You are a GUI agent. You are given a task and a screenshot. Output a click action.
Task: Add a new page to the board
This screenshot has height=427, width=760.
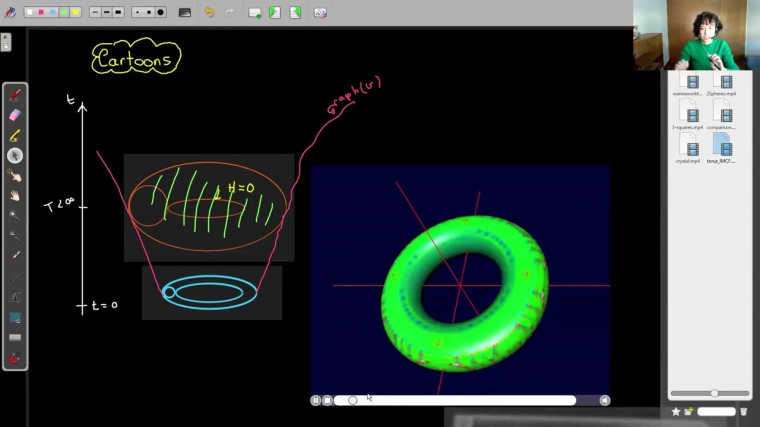(x=254, y=13)
